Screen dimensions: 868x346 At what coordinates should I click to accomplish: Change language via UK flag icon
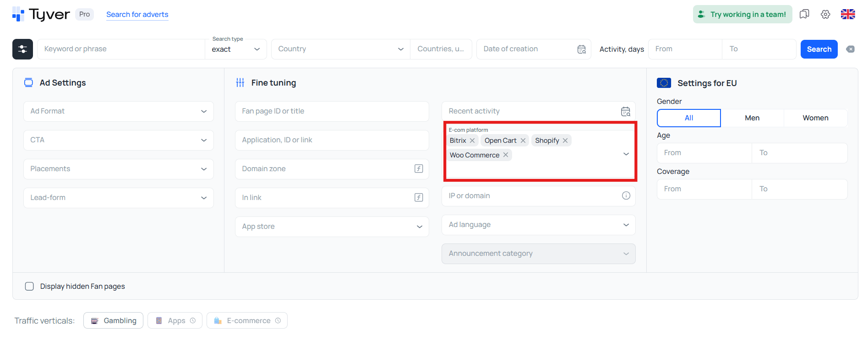848,14
